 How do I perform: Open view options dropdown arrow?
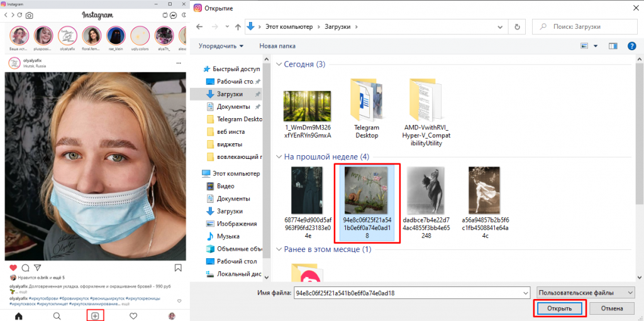[596, 46]
